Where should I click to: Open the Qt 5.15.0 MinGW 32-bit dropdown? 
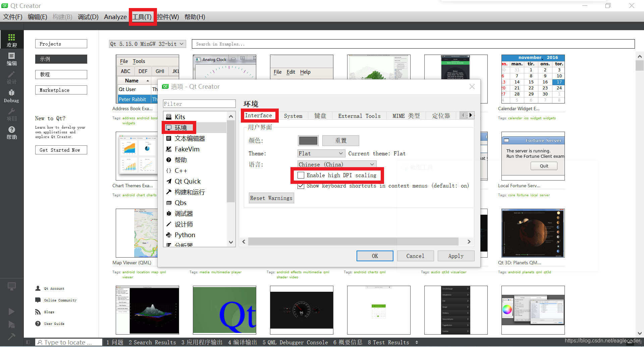click(x=147, y=44)
